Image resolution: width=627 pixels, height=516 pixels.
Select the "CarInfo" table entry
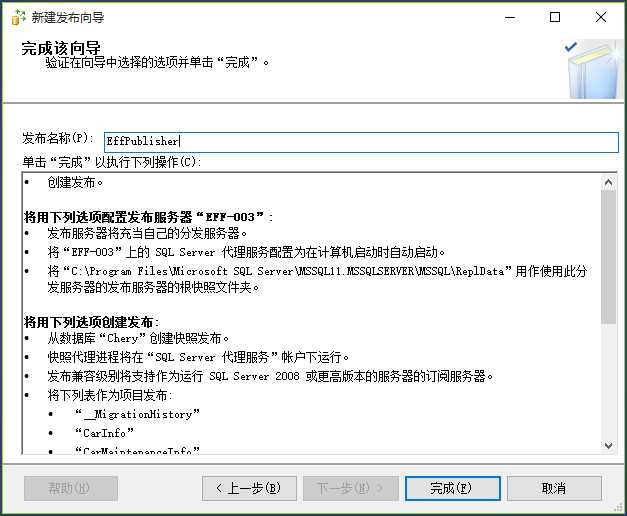pyautogui.click(x=104, y=433)
